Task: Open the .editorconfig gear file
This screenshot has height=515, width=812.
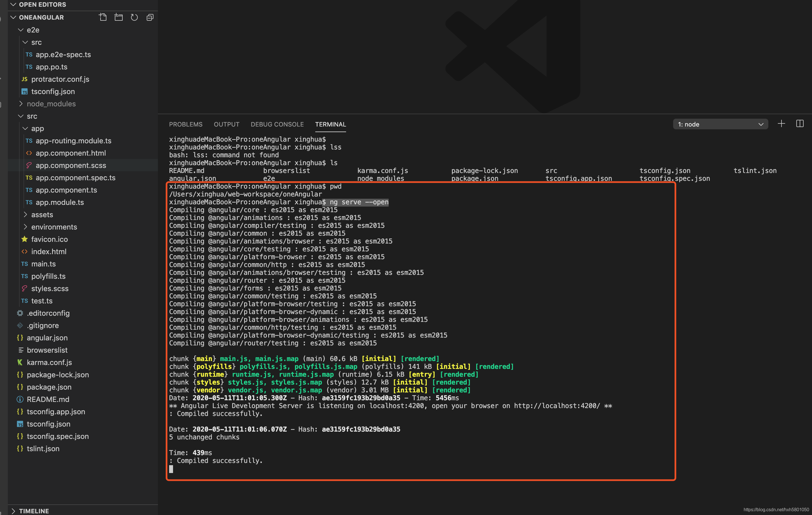Action: [x=48, y=313]
